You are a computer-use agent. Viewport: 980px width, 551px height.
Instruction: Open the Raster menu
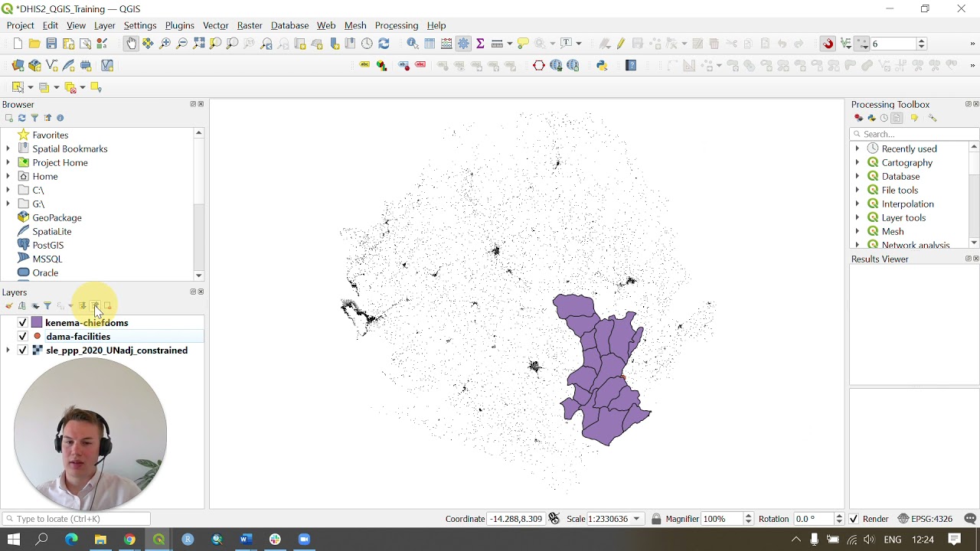(x=250, y=25)
